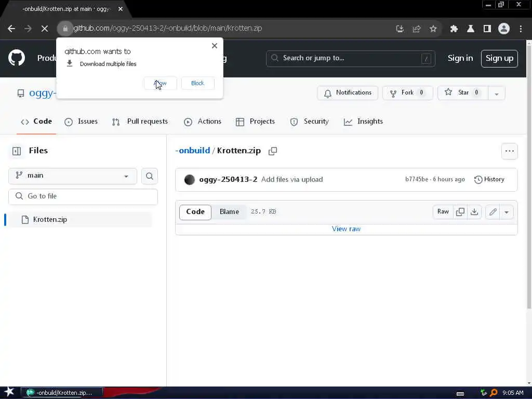Click the file tree search icon button
The image size is (532, 399).
pyautogui.click(x=150, y=176)
